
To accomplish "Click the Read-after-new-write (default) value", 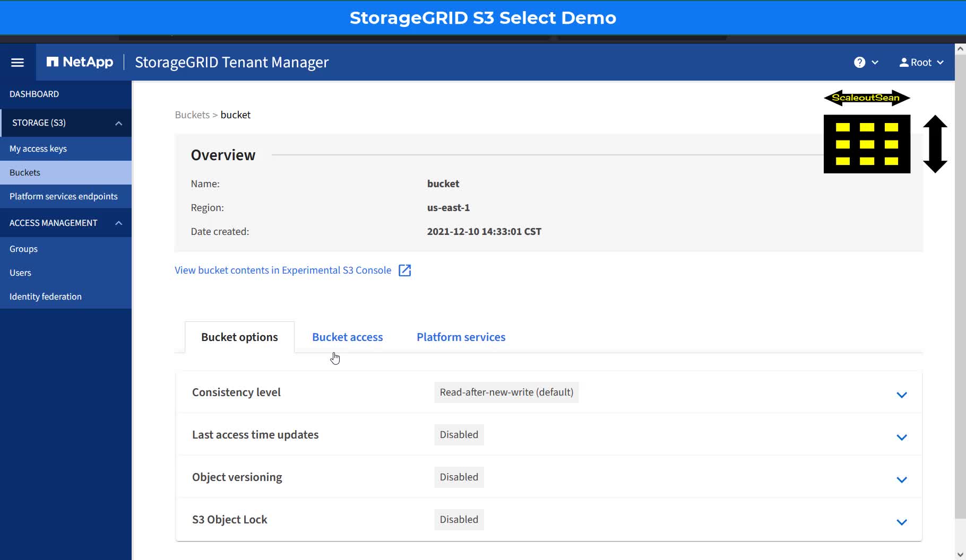I will (506, 392).
